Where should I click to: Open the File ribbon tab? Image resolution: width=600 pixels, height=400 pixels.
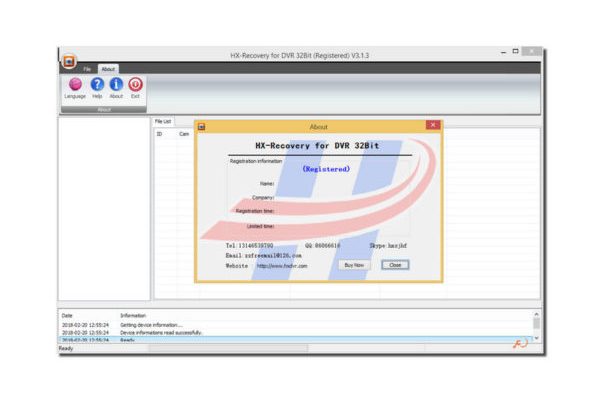(x=87, y=69)
